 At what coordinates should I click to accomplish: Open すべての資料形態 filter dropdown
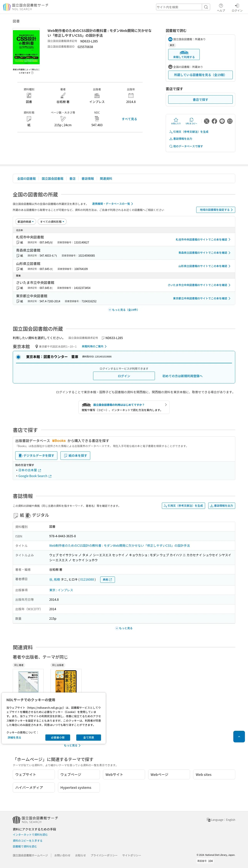52,222
